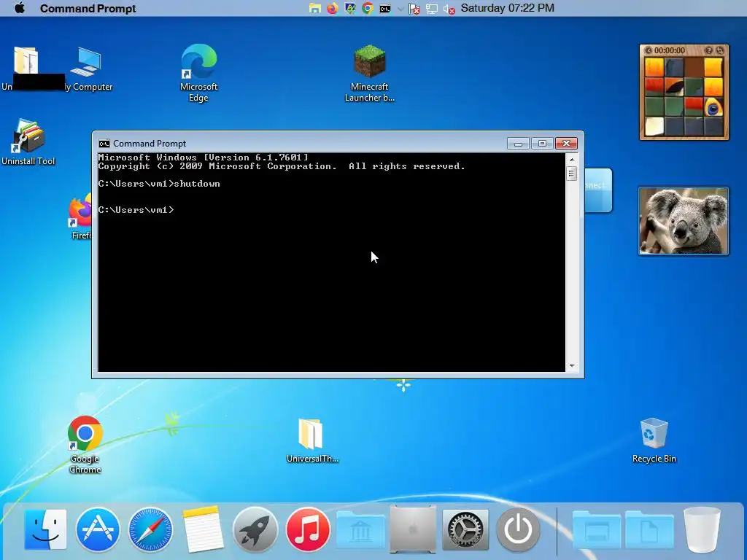Click the koala slideshow gadget picture
Screen dimensions: 747x560
coord(684,221)
